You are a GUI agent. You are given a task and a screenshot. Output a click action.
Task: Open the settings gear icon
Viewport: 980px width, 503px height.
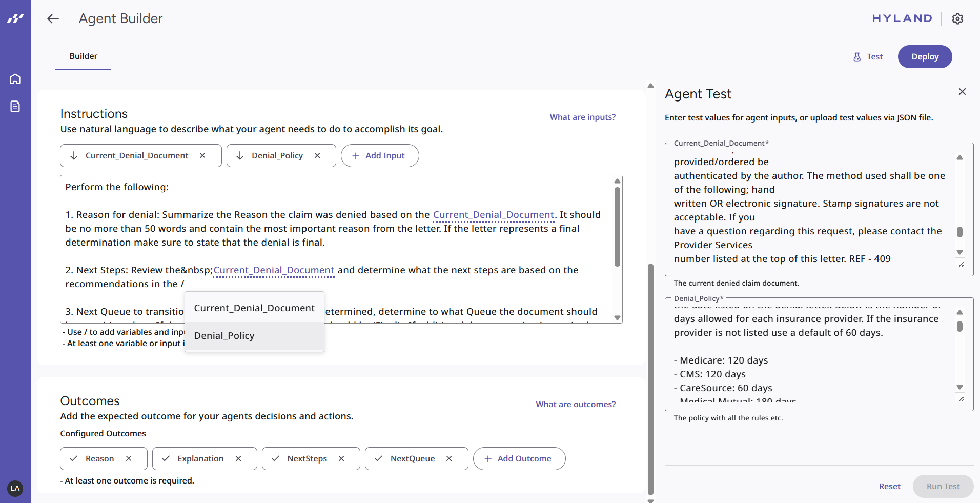click(x=957, y=19)
